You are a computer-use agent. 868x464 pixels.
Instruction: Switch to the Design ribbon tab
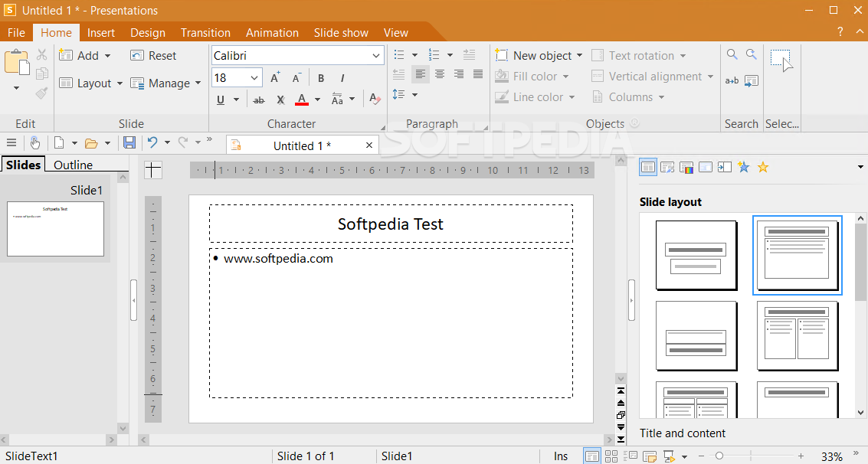148,33
